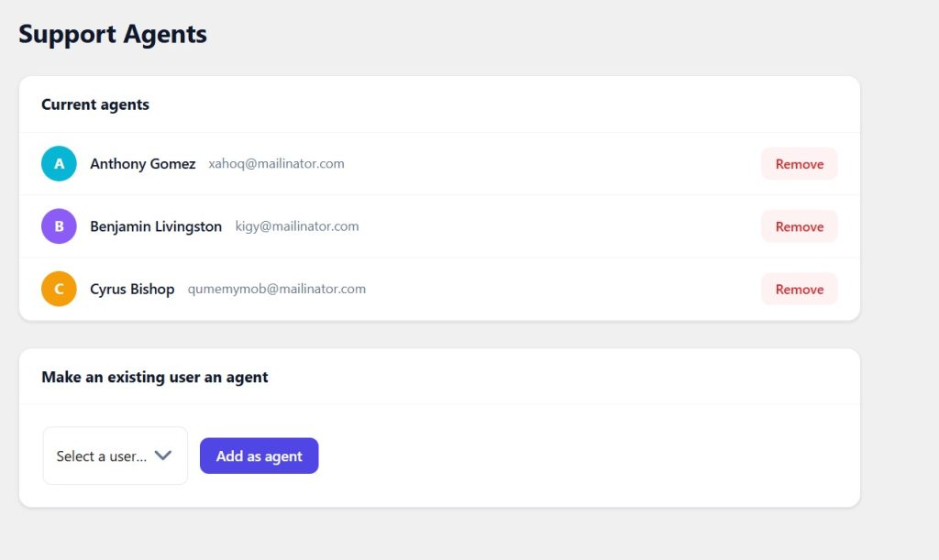Click the Add as agent button
The image size is (939, 560).
coord(260,456)
